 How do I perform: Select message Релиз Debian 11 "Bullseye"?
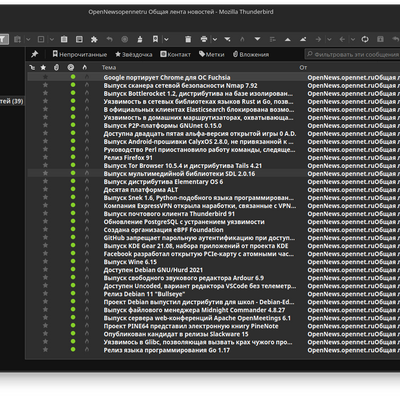point(214,294)
